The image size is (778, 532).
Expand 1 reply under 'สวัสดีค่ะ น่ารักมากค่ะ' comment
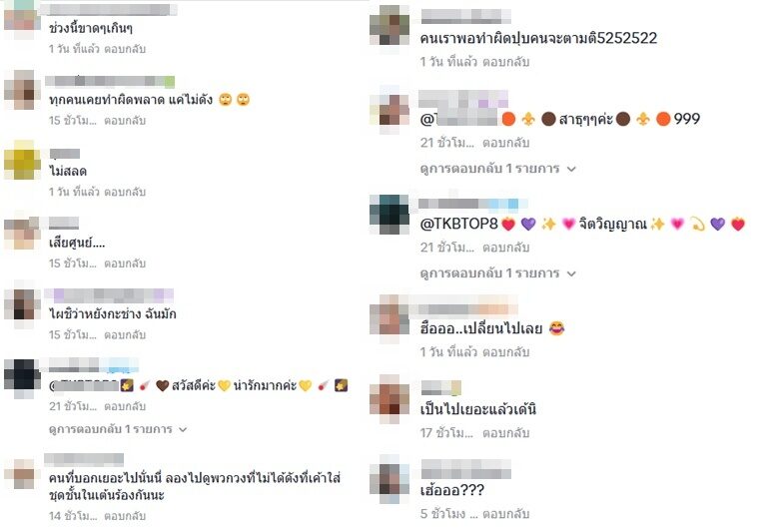pyautogui.click(x=118, y=429)
